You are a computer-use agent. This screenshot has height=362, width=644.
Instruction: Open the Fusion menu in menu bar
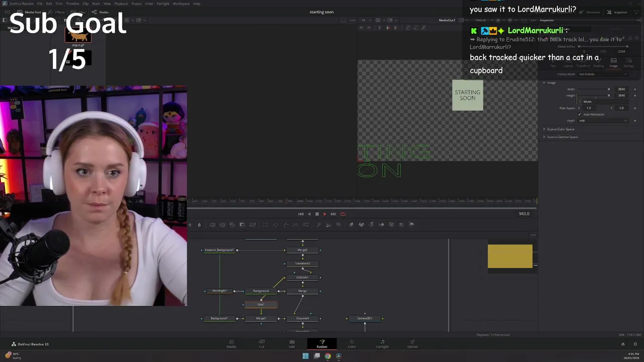coord(136,4)
